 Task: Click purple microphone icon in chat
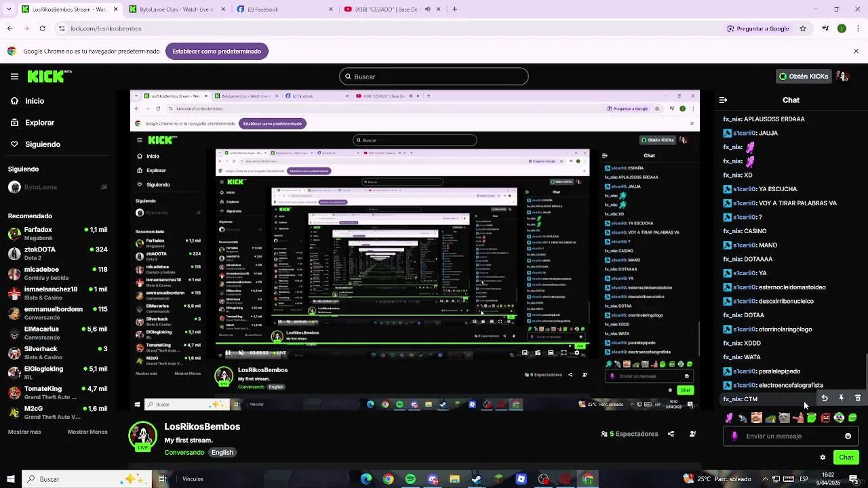[734, 436]
